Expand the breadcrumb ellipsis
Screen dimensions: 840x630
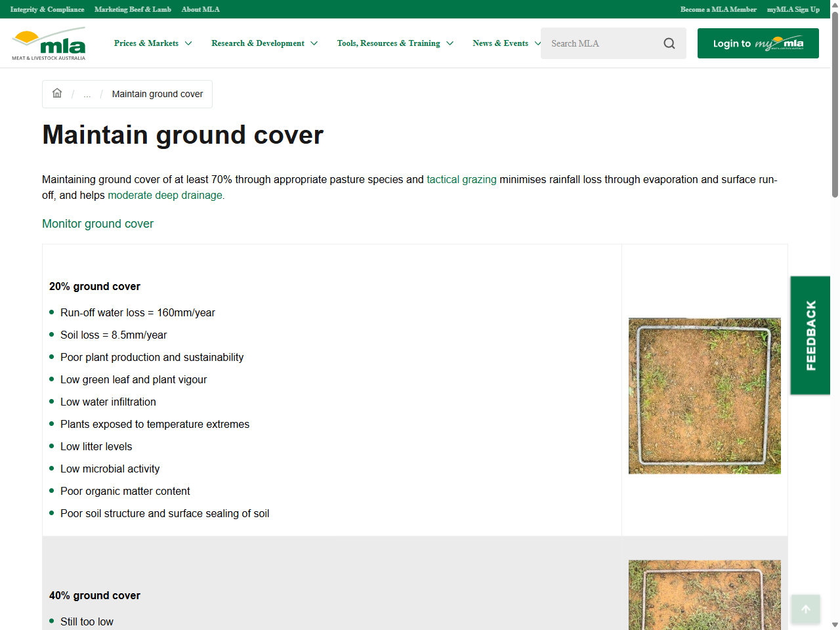point(87,94)
